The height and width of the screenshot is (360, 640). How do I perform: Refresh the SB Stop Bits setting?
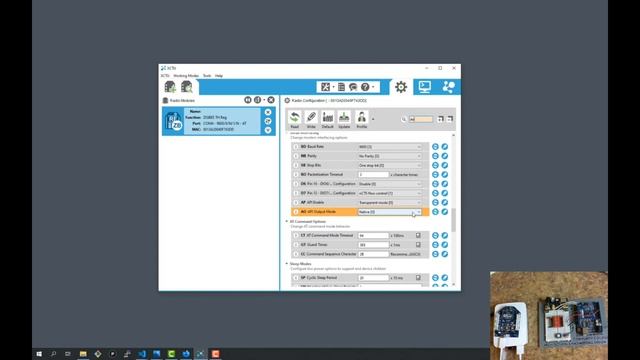435,165
